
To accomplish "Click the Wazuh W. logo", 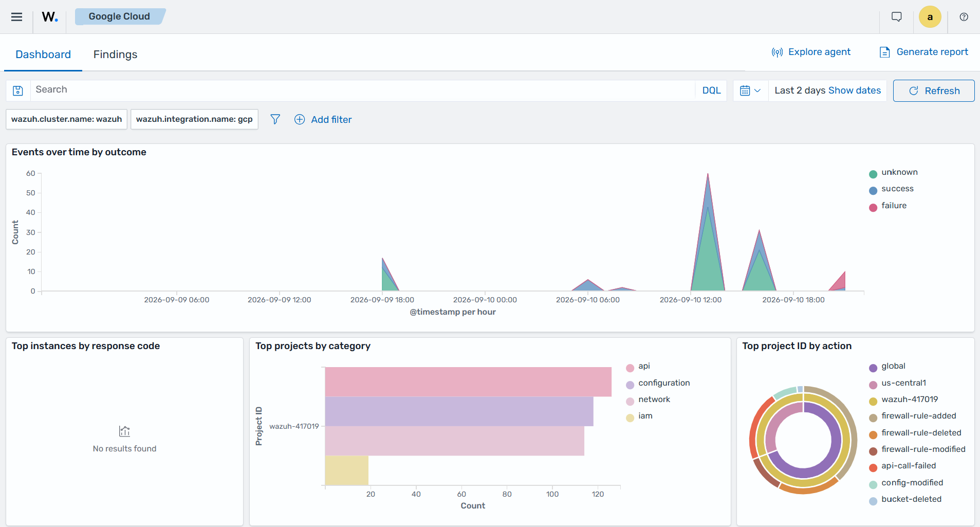I will tap(50, 17).
